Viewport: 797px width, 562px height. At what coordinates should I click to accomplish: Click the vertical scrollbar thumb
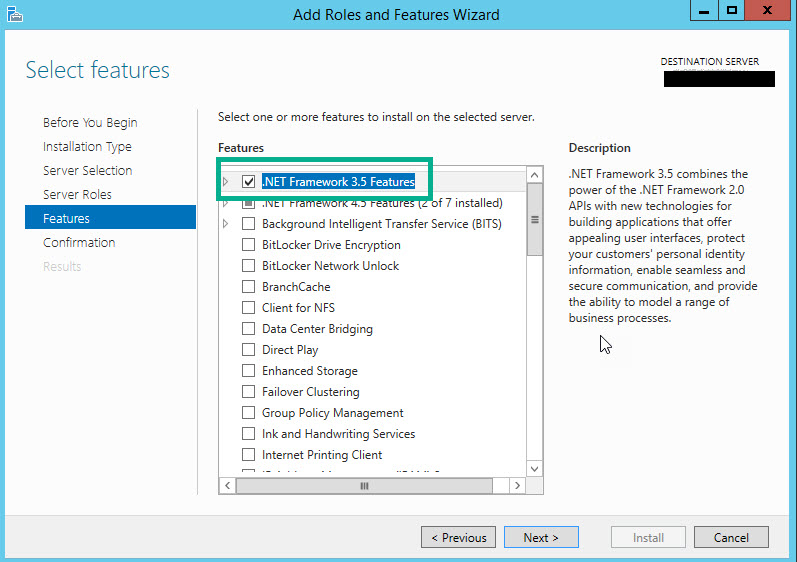[x=534, y=220]
